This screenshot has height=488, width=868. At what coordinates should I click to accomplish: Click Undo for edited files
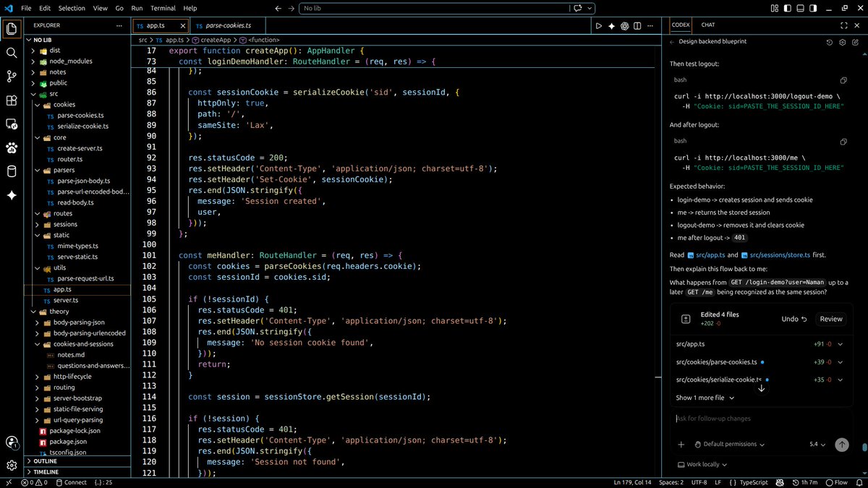(793, 319)
